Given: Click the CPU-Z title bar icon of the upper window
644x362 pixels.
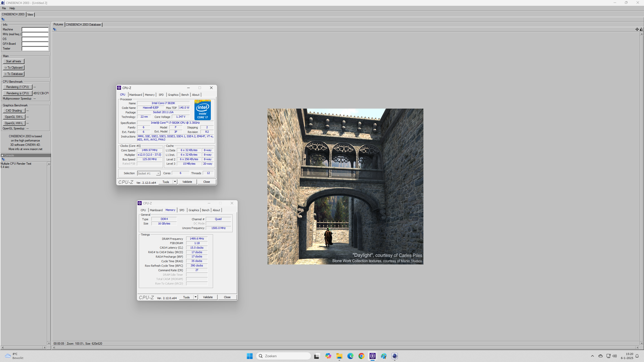Looking at the screenshot, I should pyautogui.click(x=119, y=88).
